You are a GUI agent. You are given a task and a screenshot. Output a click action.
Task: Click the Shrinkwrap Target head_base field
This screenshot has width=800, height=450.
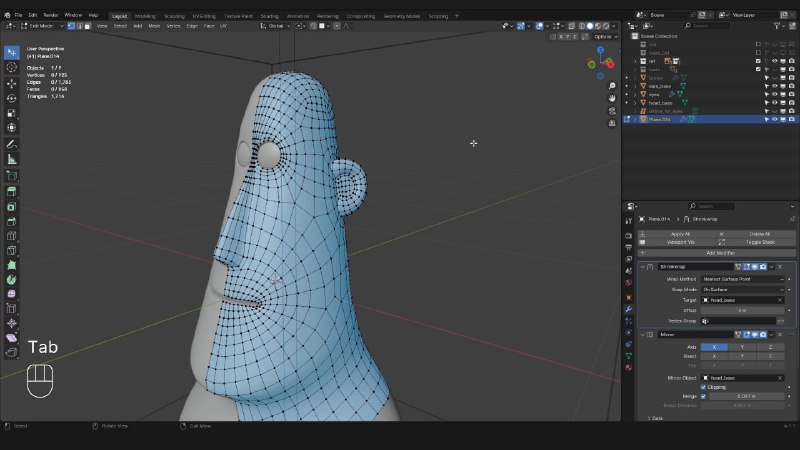742,300
